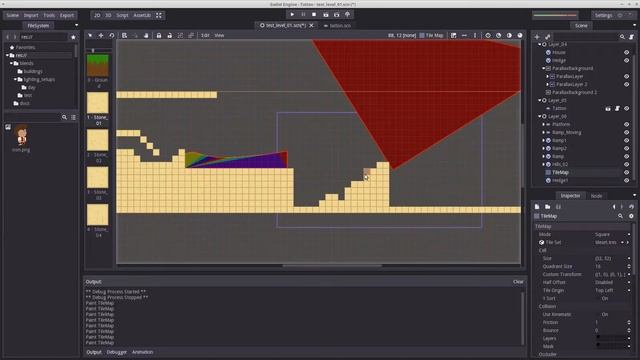Clear the Output log

pyautogui.click(x=518, y=282)
